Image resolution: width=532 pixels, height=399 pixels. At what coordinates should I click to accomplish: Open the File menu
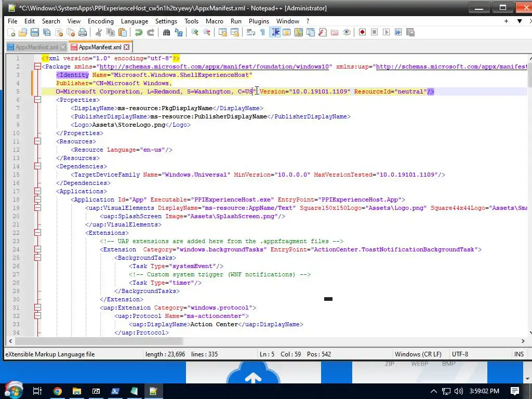tap(12, 21)
